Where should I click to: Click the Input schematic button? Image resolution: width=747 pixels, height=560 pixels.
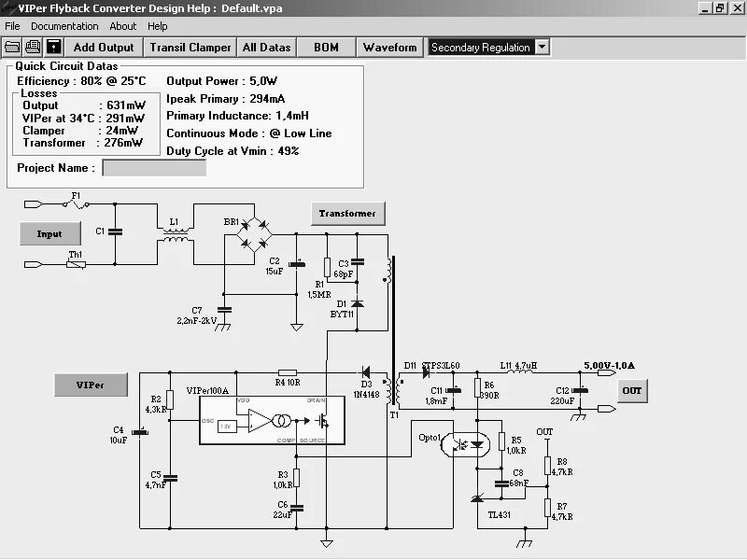50,233
